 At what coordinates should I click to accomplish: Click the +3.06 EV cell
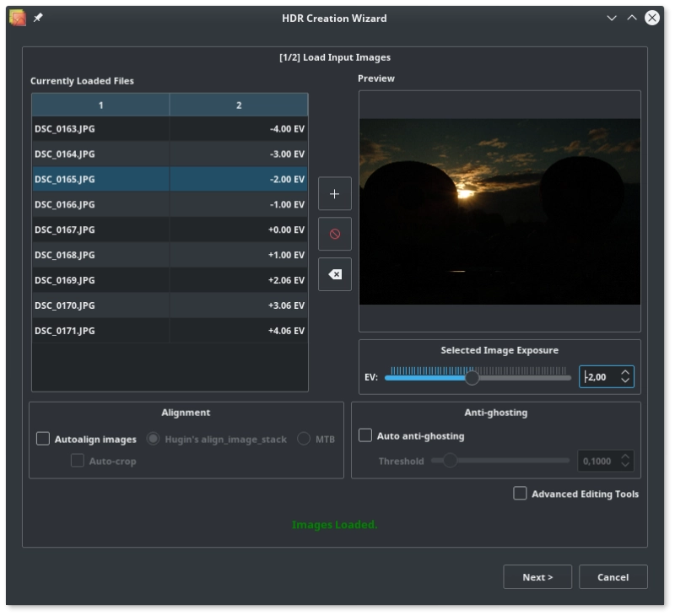239,305
